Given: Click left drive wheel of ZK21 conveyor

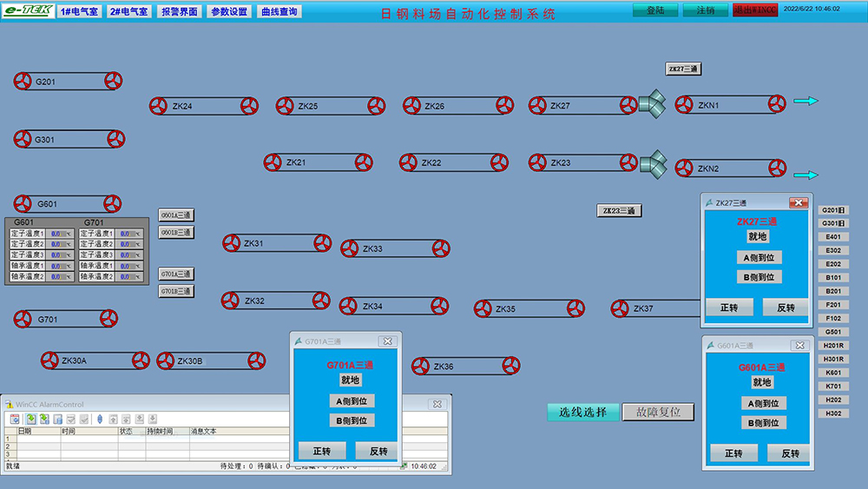Looking at the screenshot, I should point(273,162).
